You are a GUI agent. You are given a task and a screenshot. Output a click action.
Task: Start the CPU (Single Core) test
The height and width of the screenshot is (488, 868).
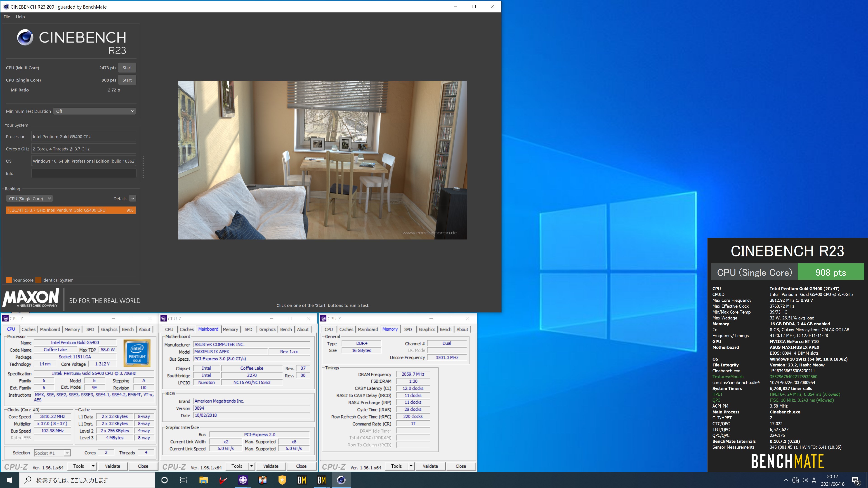pyautogui.click(x=127, y=80)
